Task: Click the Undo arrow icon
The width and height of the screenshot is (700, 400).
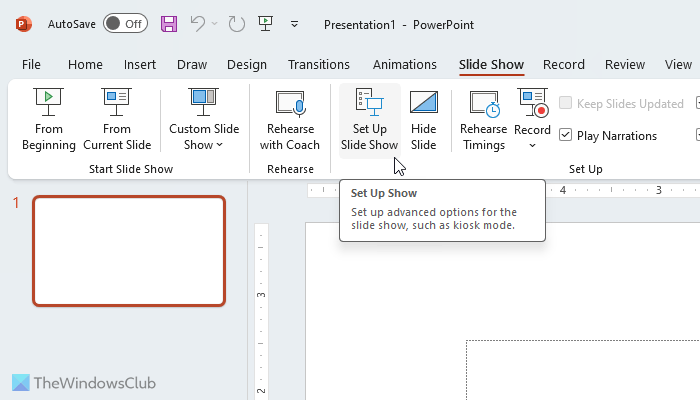Action: [198, 23]
